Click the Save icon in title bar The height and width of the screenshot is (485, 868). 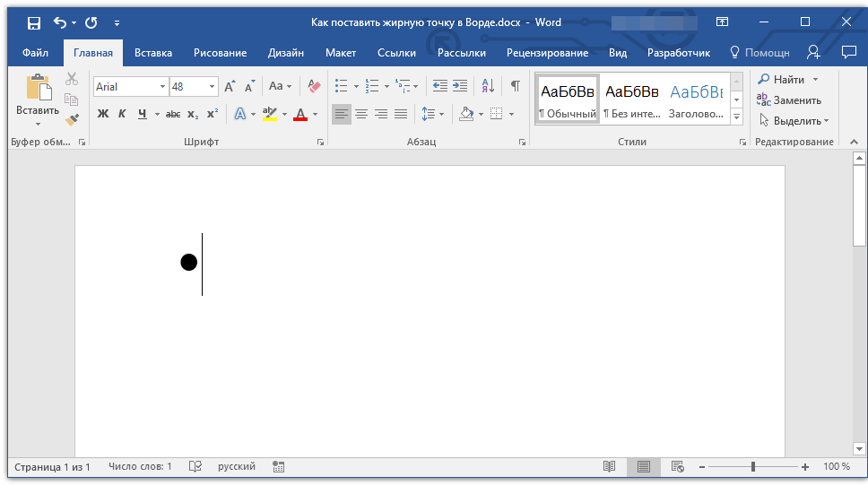click(x=33, y=22)
